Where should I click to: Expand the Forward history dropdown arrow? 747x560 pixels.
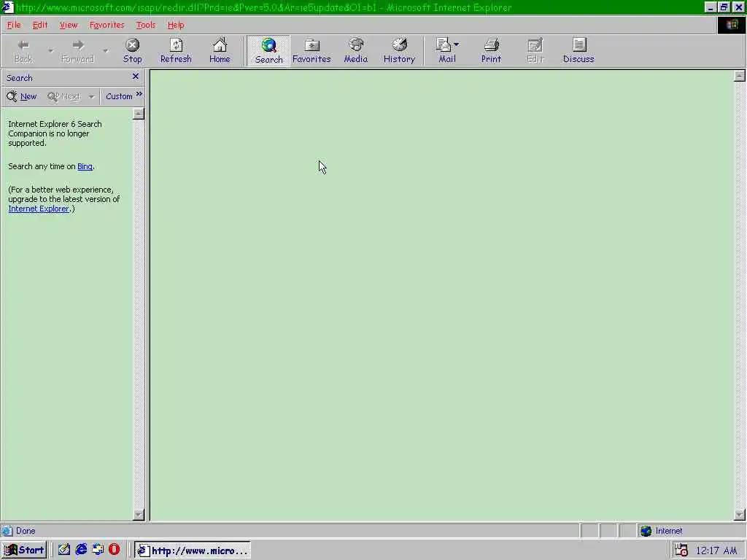tap(105, 50)
